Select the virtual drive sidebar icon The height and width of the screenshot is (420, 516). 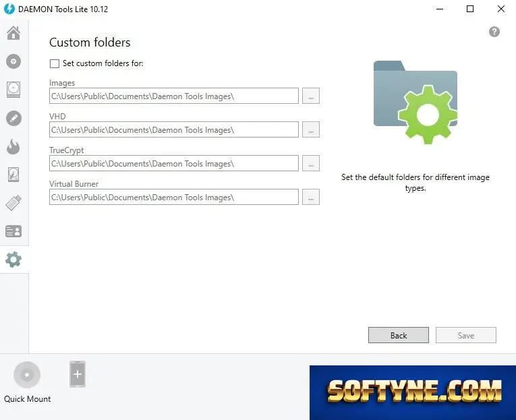point(13,90)
